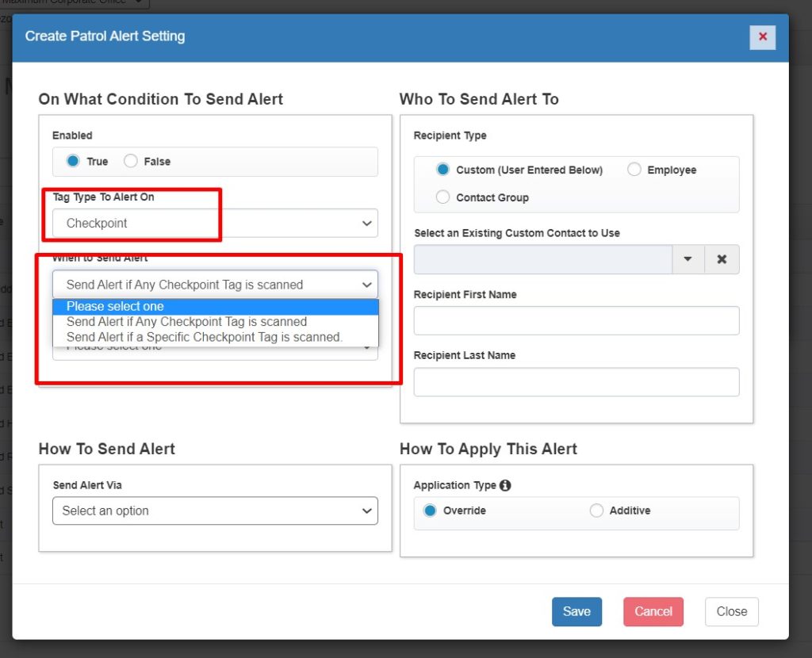Choose the Override application type
Viewport: 812px width, 658px height.
click(x=430, y=511)
